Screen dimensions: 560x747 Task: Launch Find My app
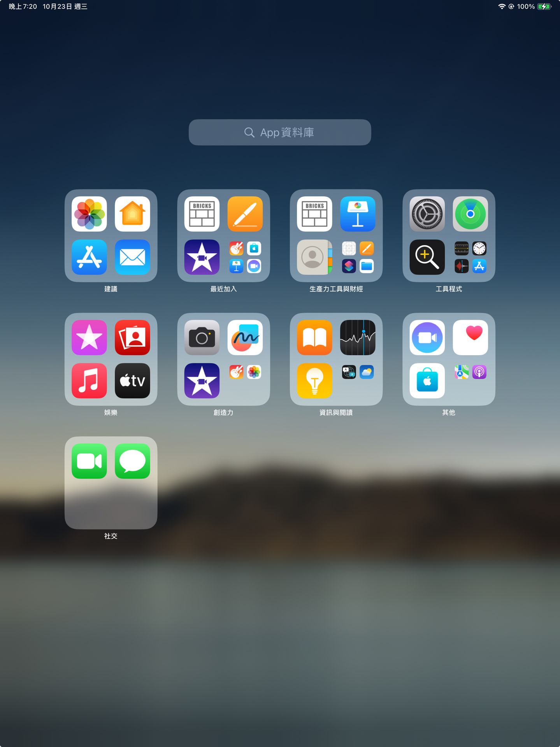click(470, 214)
